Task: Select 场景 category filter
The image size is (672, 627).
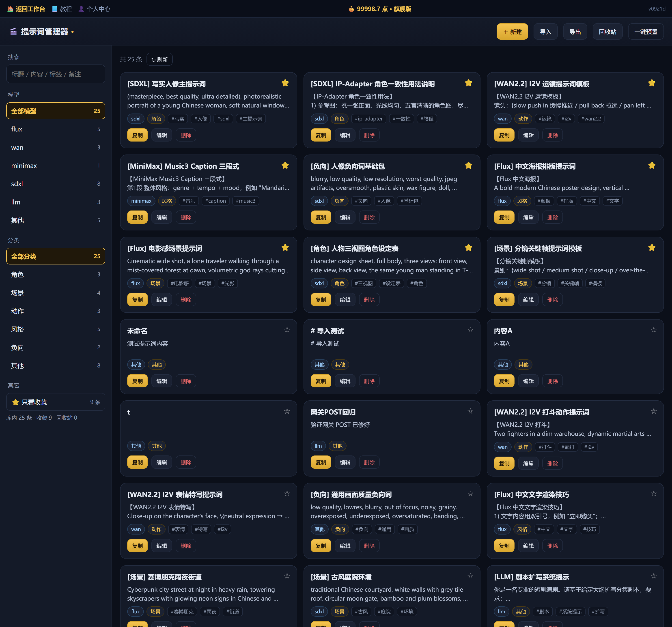Action: click(x=56, y=293)
